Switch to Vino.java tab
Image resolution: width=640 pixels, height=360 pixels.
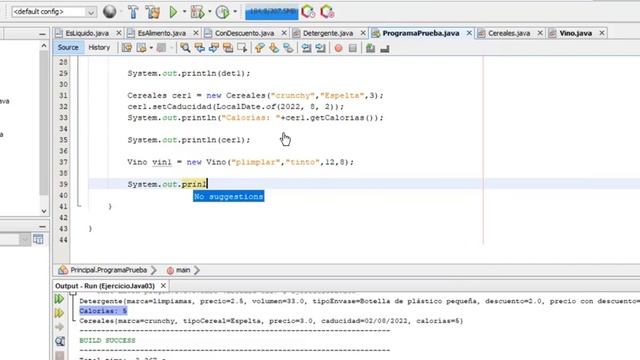click(576, 33)
